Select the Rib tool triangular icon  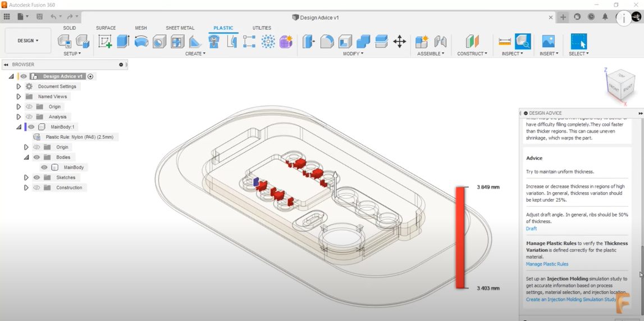(195, 41)
